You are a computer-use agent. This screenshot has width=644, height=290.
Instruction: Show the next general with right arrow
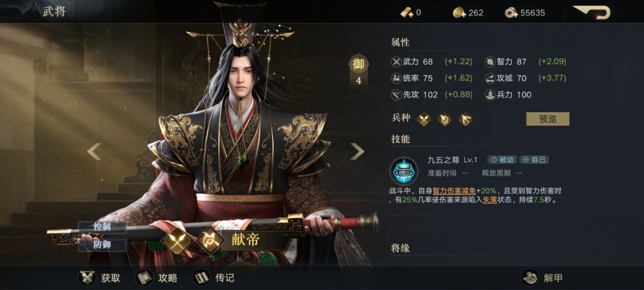point(357,151)
